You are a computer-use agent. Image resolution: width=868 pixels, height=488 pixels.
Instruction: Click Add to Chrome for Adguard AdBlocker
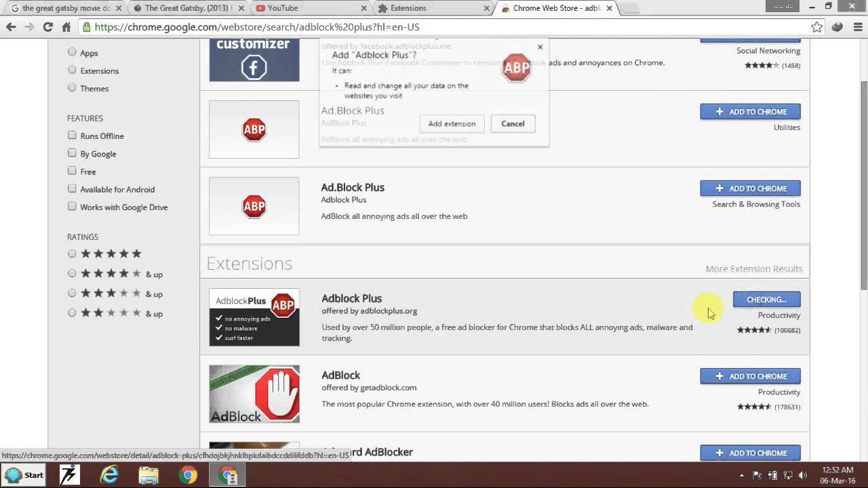pyautogui.click(x=750, y=452)
